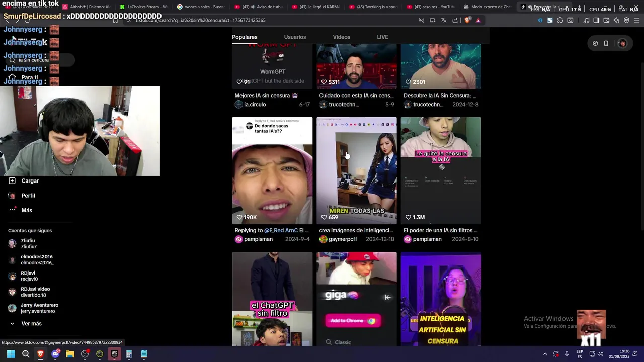Switch to Modo experto de Chat tab
This screenshot has width=644, height=362.
coord(488,7)
